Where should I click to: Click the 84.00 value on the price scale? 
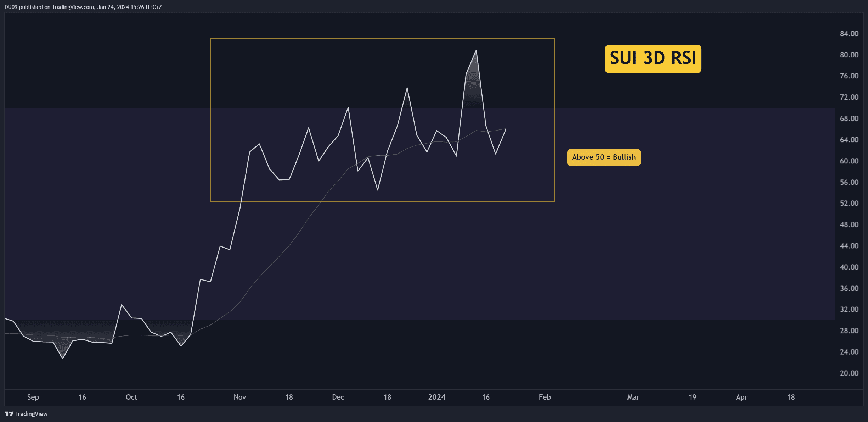(x=849, y=34)
